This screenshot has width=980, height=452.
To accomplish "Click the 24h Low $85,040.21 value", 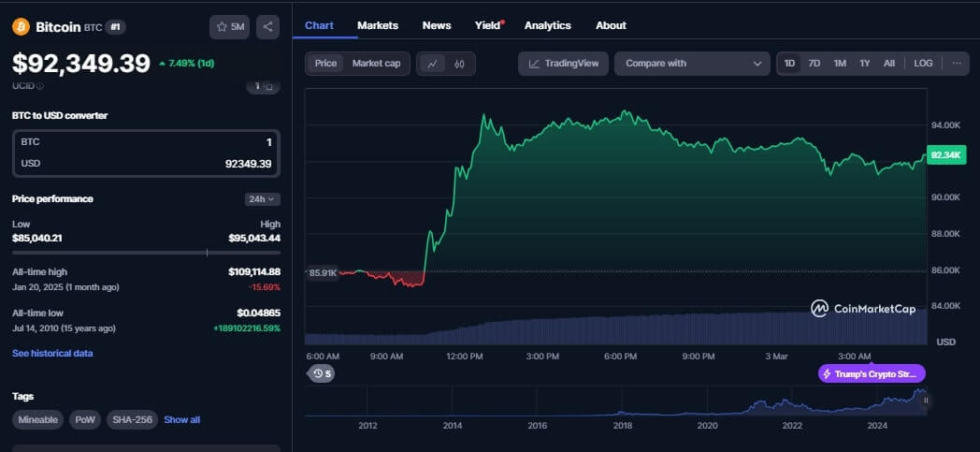I will [x=36, y=238].
